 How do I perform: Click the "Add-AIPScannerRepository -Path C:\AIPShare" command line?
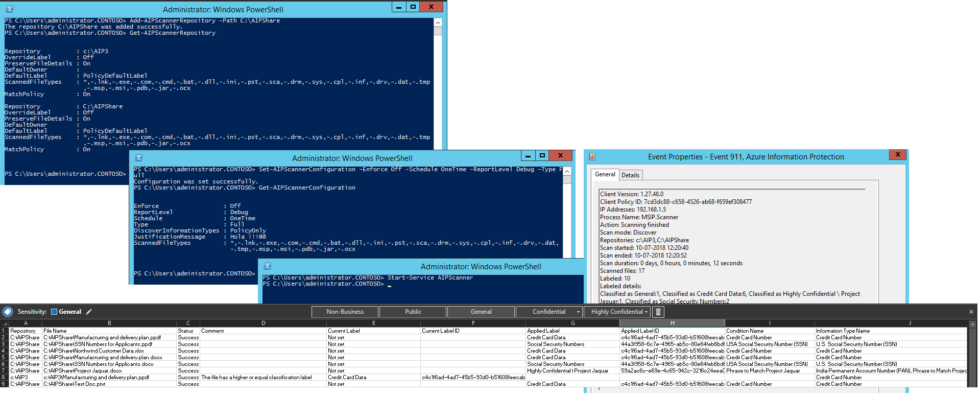click(x=205, y=20)
